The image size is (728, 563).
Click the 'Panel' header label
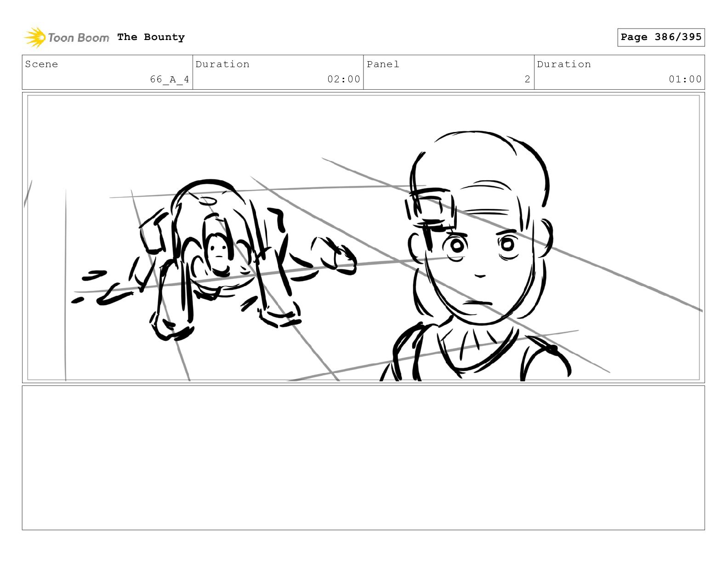383,64
